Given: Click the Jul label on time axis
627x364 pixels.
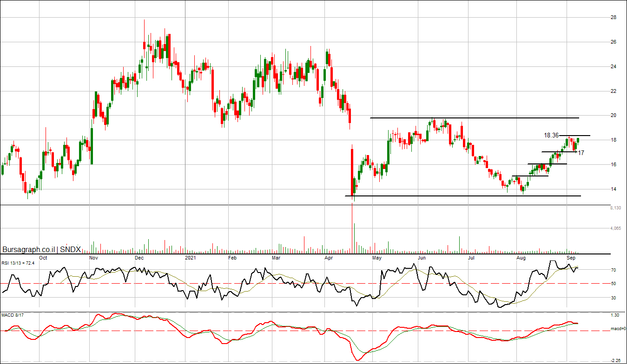Looking at the screenshot, I should pyautogui.click(x=471, y=257).
